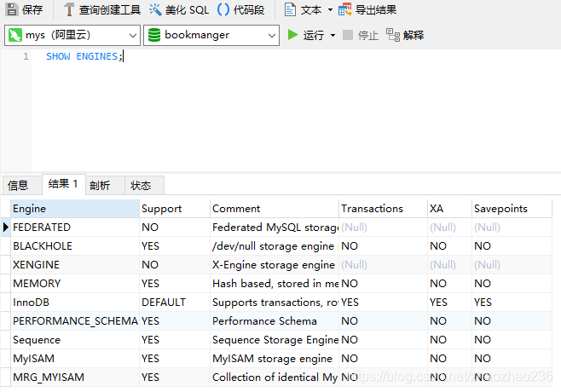This screenshot has height=392, width=561.
Task: Click 'SHOW ENGINES;' statement text
Action: (84, 56)
